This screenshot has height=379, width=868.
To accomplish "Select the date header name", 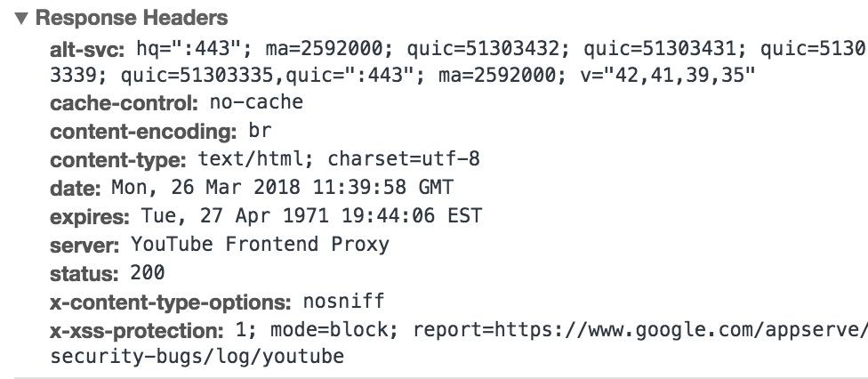I will click(x=76, y=189).
